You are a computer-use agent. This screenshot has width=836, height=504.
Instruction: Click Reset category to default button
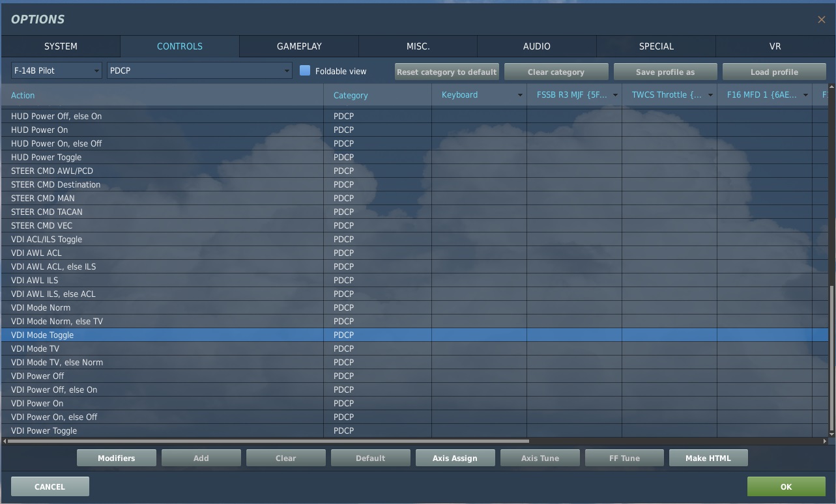pos(447,72)
